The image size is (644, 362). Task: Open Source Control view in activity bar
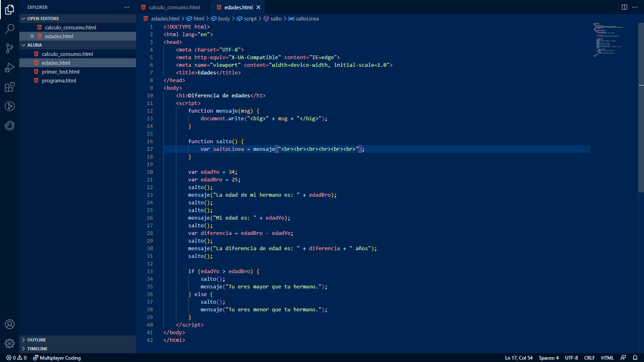pyautogui.click(x=10, y=48)
